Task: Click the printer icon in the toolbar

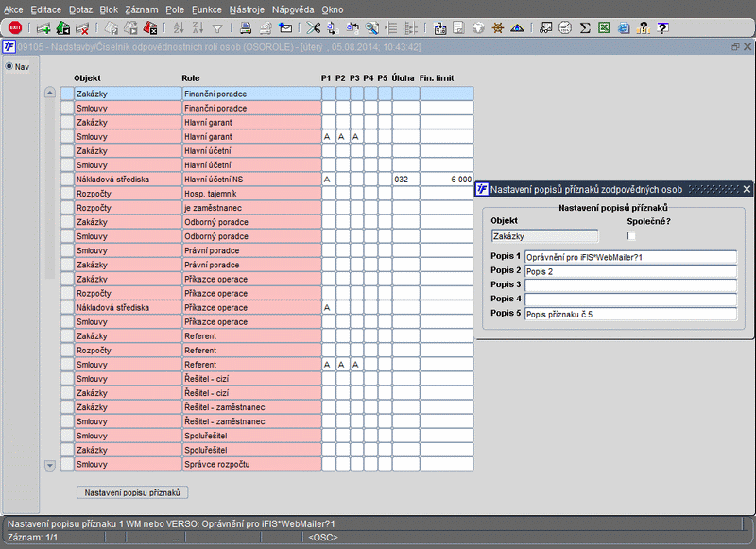Action: pyautogui.click(x=246, y=28)
